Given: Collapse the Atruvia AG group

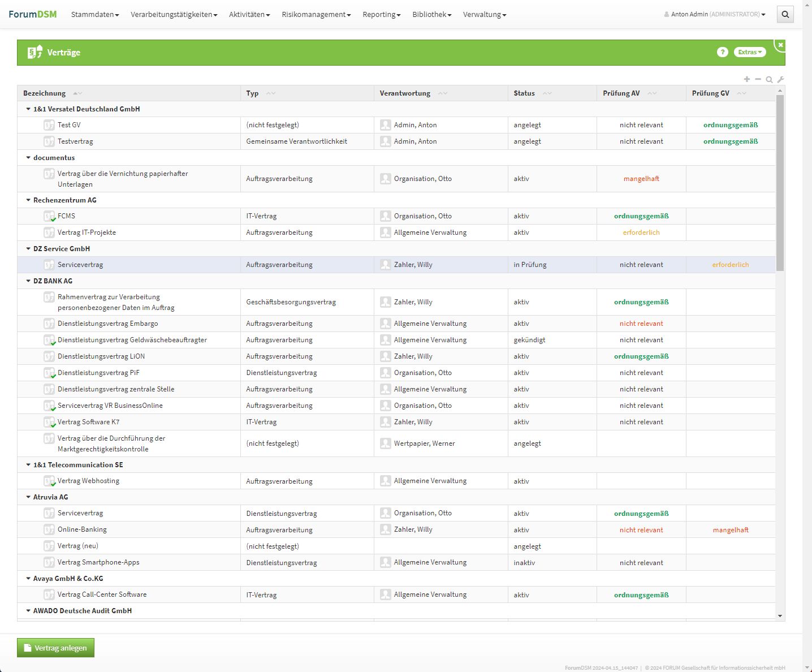Looking at the screenshot, I should [x=28, y=497].
